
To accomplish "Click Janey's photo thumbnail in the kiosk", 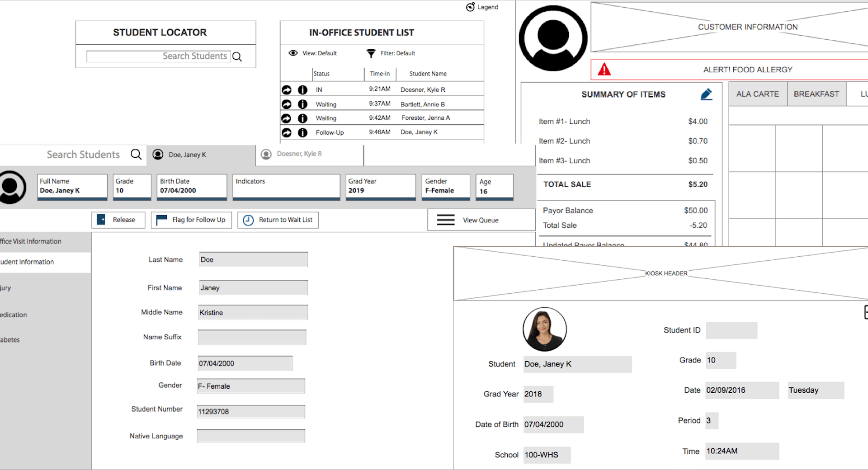I will (x=544, y=329).
